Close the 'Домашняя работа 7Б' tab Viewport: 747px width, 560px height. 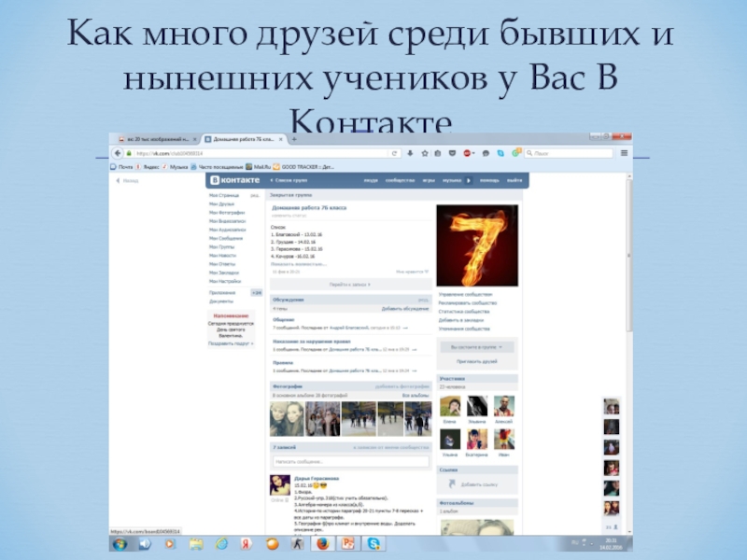(x=281, y=139)
